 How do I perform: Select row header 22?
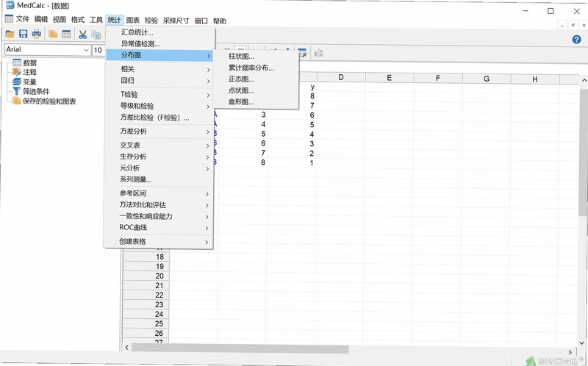(146, 295)
